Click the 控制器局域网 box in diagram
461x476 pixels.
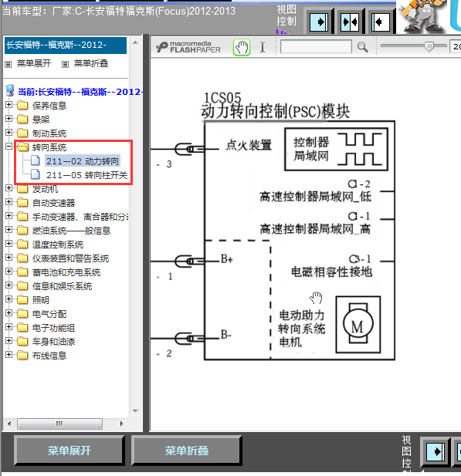click(336, 149)
